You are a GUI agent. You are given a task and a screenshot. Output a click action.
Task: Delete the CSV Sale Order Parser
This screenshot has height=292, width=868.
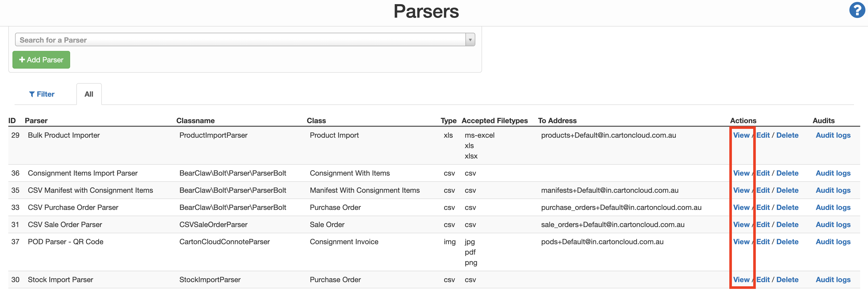point(787,224)
